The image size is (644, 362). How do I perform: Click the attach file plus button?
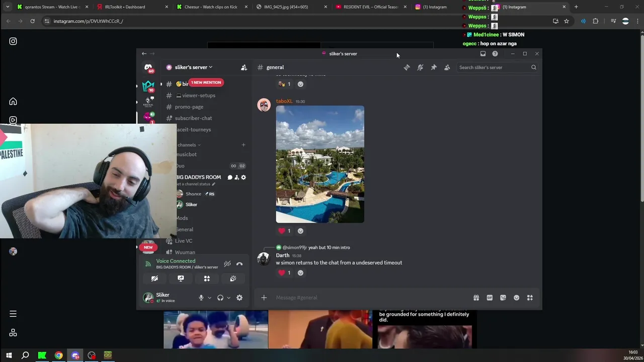point(264,298)
